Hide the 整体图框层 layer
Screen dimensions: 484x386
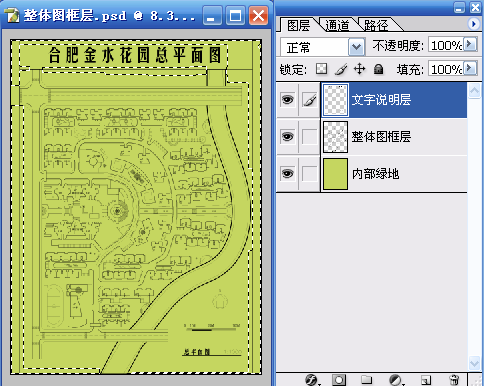click(x=287, y=136)
